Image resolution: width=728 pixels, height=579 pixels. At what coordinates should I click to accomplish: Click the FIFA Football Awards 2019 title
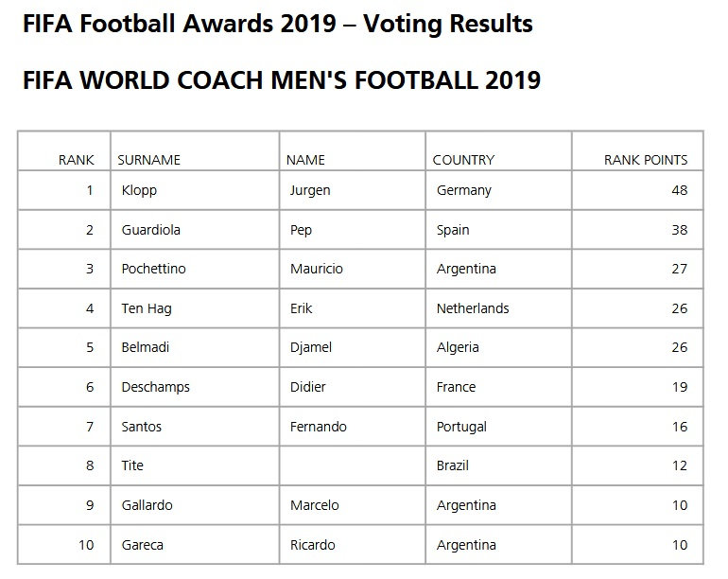tap(277, 24)
